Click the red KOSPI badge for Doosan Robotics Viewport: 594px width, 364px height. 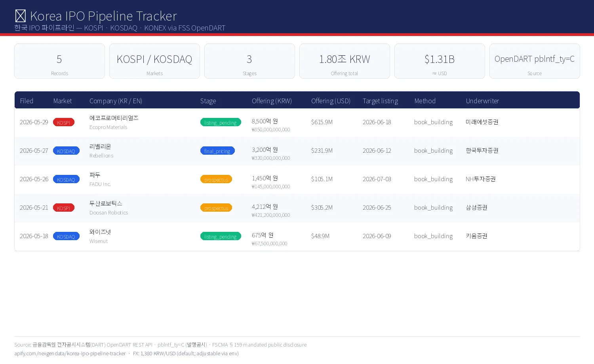click(x=64, y=208)
